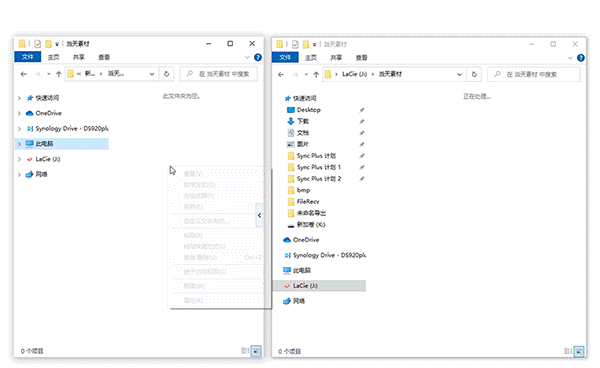Open address bar history dropdown in left window
Screen dimensions: 600x368
pyautogui.click(x=152, y=74)
